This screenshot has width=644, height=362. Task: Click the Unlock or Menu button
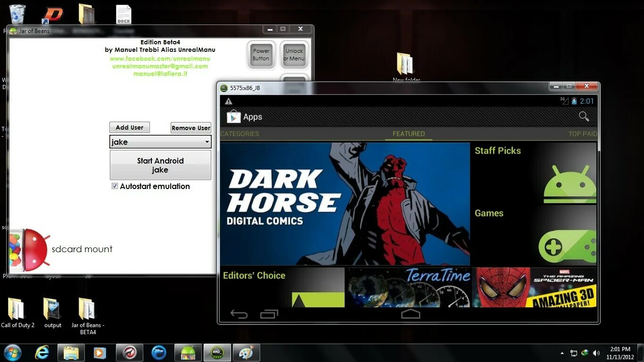[294, 55]
